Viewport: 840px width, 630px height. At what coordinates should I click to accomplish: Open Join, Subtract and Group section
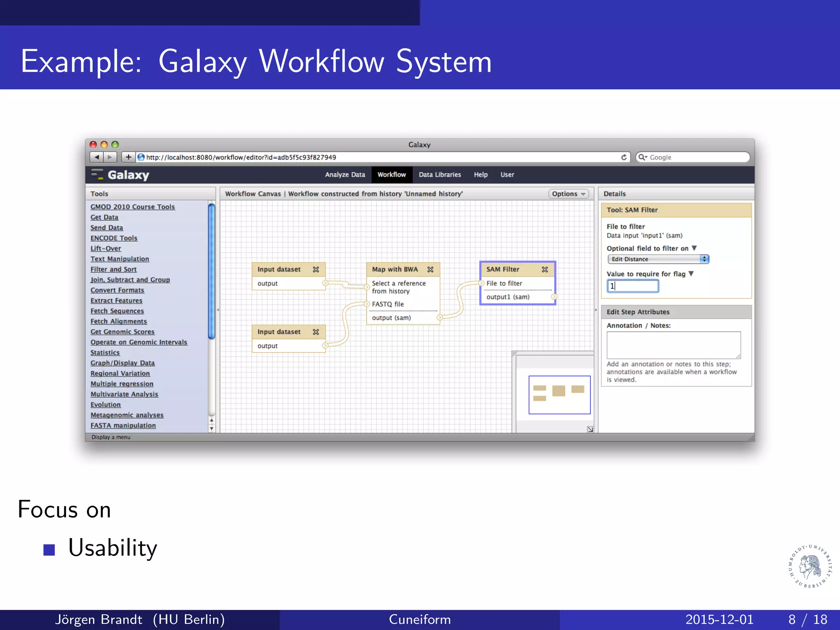click(130, 280)
